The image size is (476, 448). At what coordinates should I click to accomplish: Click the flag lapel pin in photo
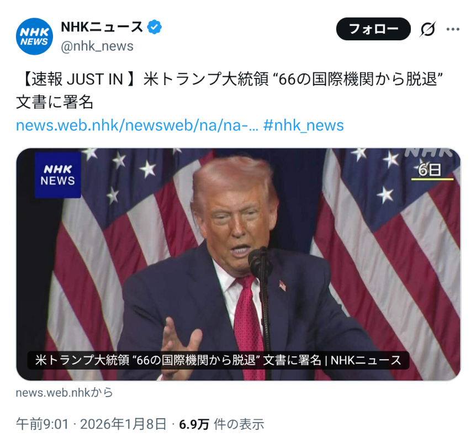[x=282, y=286]
